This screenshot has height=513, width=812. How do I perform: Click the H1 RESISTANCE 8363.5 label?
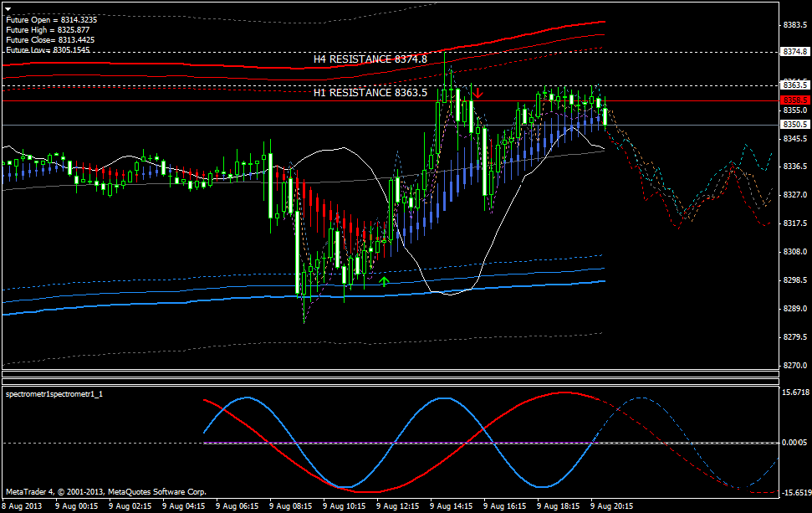point(370,93)
